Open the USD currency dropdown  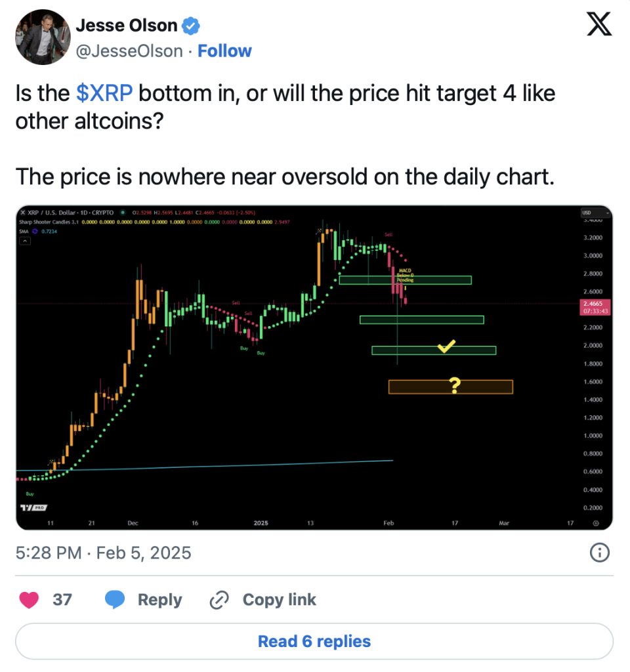click(595, 213)
